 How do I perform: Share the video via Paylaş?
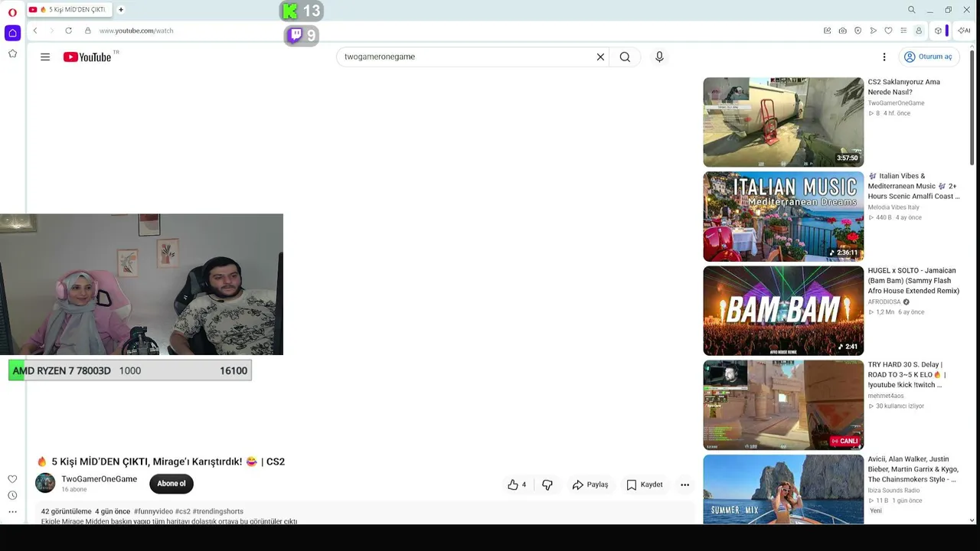[590, 484]
